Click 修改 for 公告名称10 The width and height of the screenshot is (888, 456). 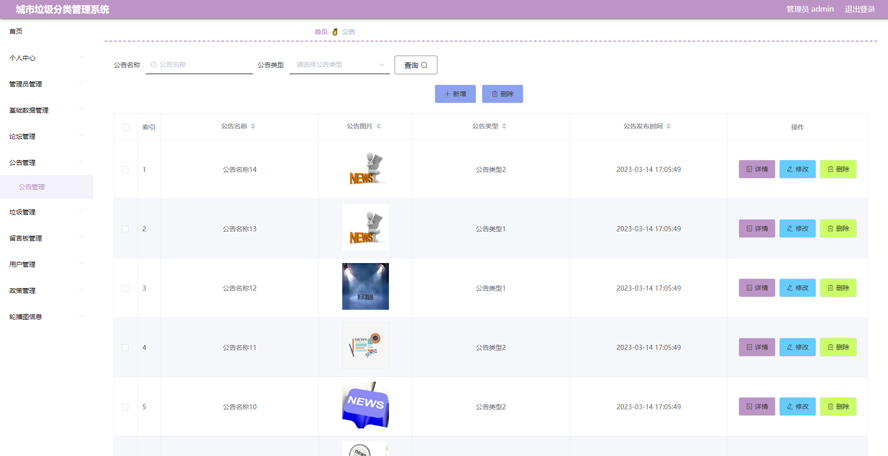coord(797,407)
